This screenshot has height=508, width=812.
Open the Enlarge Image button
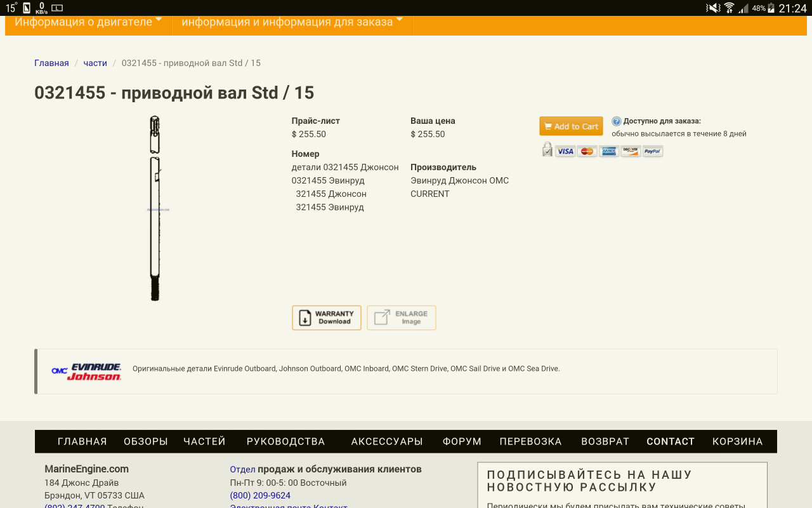[402, 317]
